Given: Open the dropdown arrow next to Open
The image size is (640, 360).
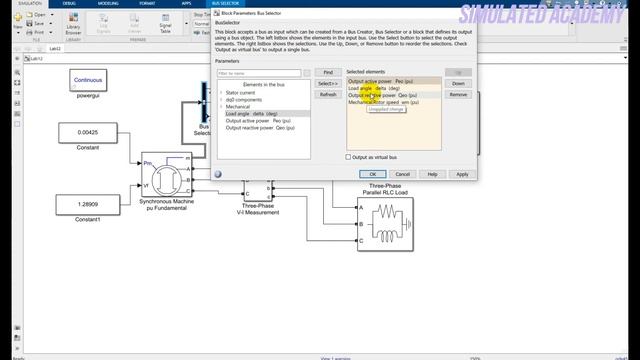Looking at the screenshot, I should click(x=52, y=15).
